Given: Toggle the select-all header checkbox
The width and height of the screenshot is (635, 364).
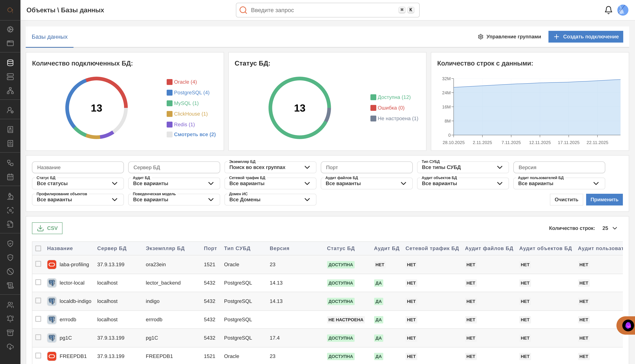Looking at the screenshot, I should [x=38, y=248].
